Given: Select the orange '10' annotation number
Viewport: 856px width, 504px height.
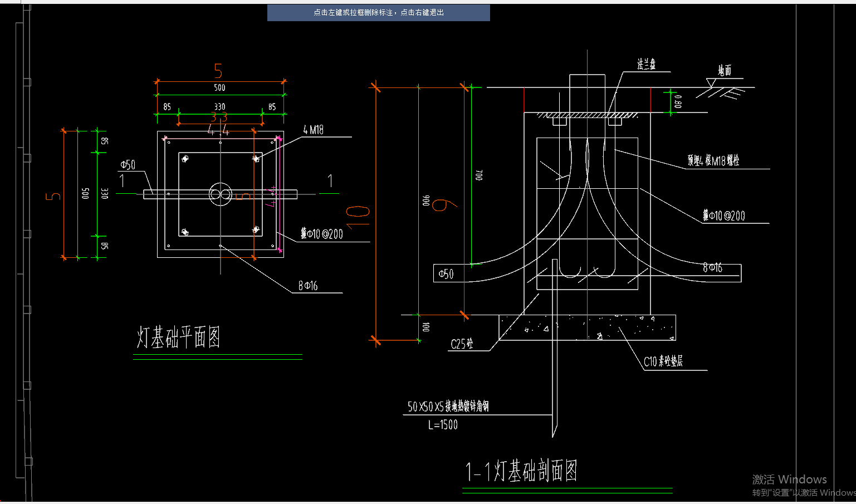Looking at the screenshot, I should click(x=358, y=218).
